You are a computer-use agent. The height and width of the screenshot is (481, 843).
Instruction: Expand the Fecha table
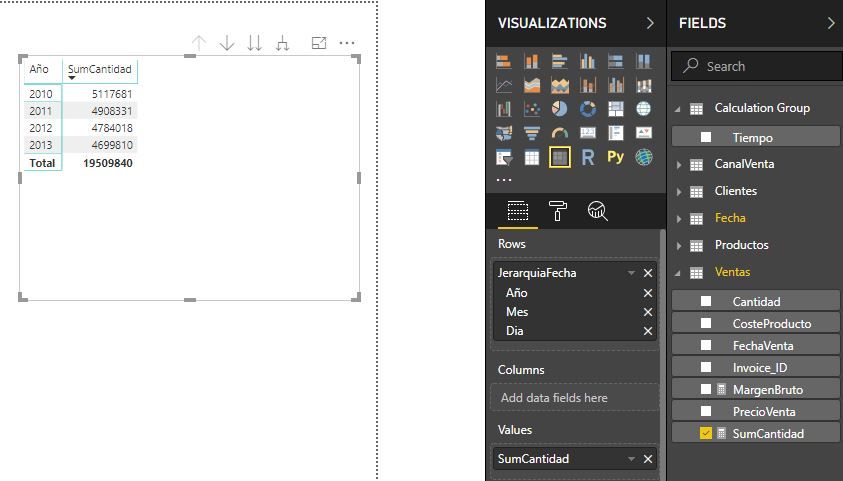(x=678, y=219)
